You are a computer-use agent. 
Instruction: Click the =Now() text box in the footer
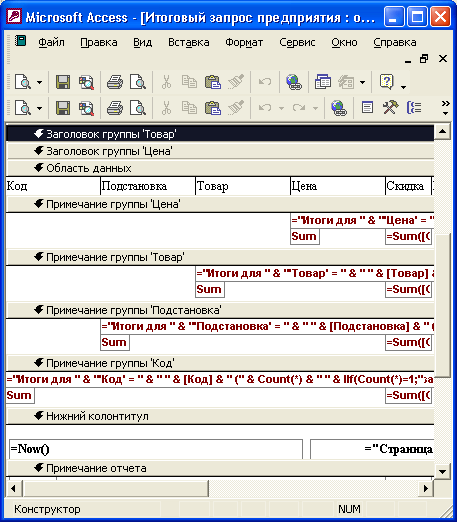point(156,449)
